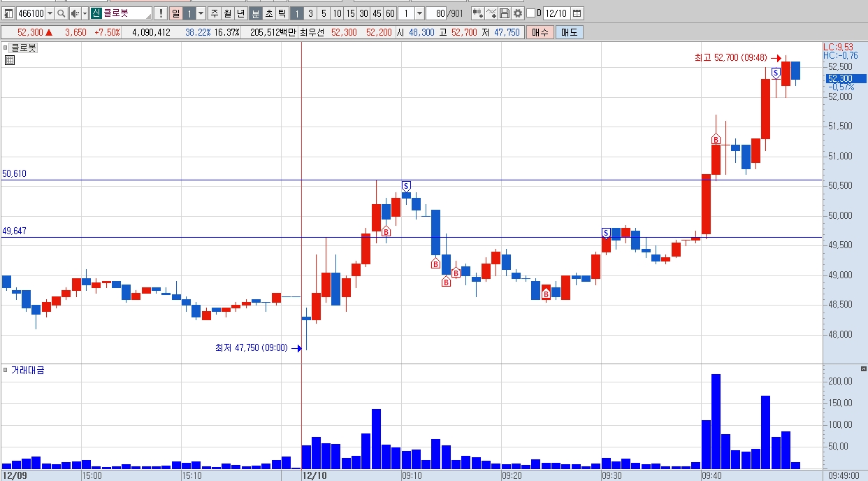868x481 pixels.
Task: Click the add candlestick chart icon
Action: (x=477, y=13)
